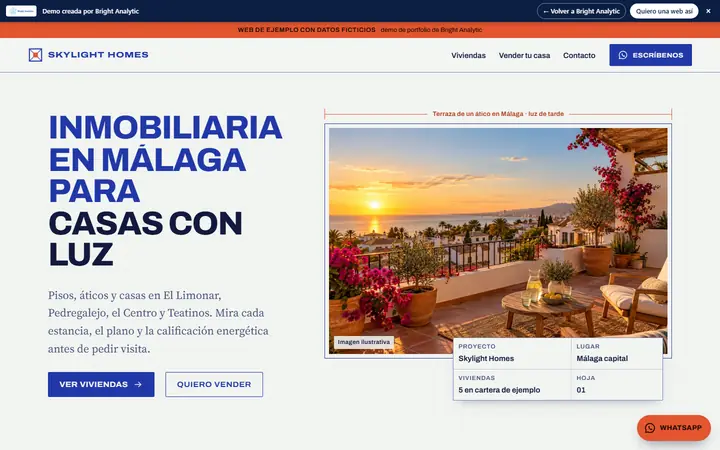The height and width of the screenshot is (450, 720).
Task: Open the Vender tu casa menu item
Action: click(x=524, y=55)
